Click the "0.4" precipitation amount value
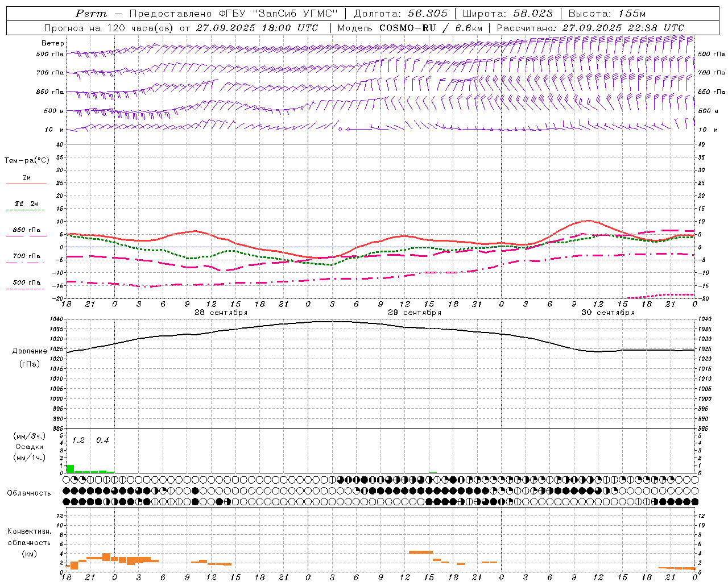728x582 pixels. [102, 440]
